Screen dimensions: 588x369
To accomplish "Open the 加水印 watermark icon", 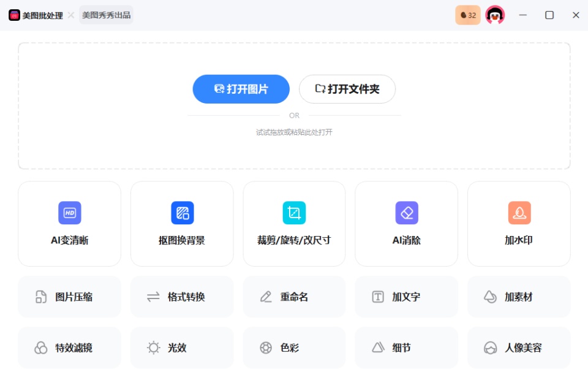I will [519, 213].
